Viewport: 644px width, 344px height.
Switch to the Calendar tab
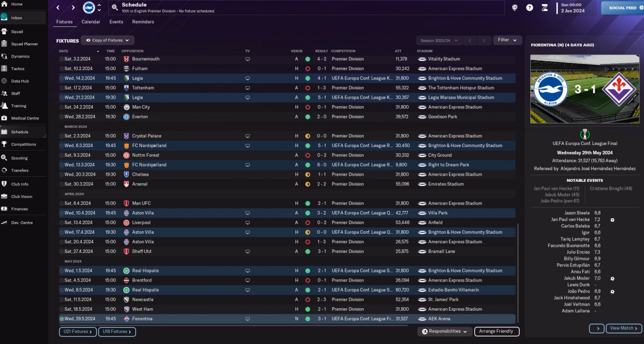[x=91, y=22]
